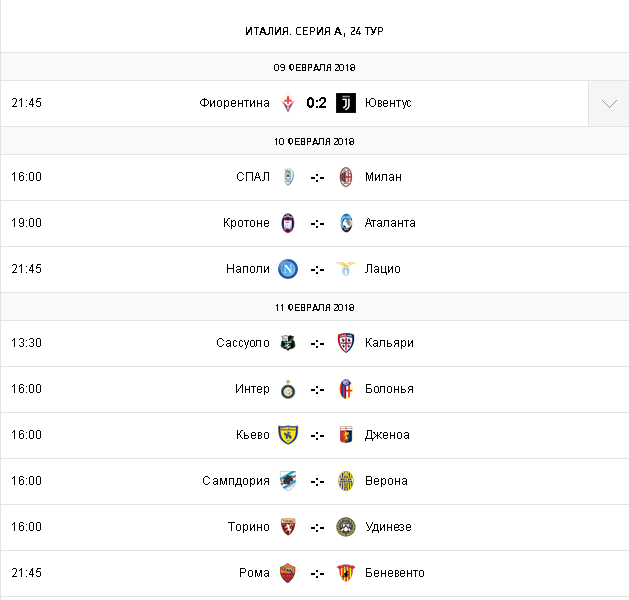Screen dimensions: 629x600
Task: Click the Сассуоло team name
Action: [243, 343]
